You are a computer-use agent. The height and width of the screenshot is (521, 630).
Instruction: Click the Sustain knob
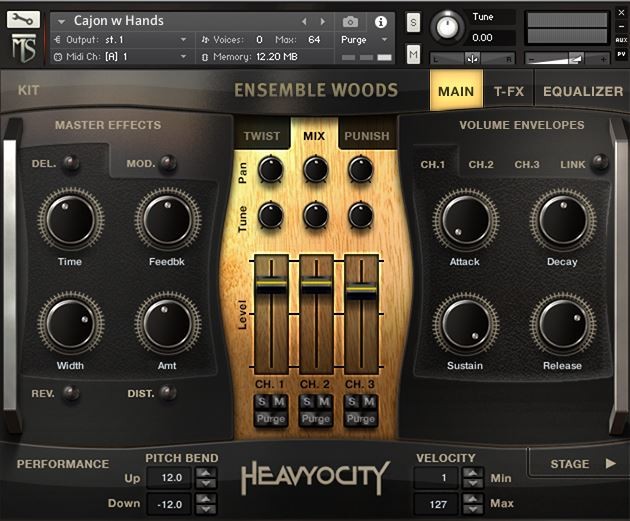tap(466, 324)
